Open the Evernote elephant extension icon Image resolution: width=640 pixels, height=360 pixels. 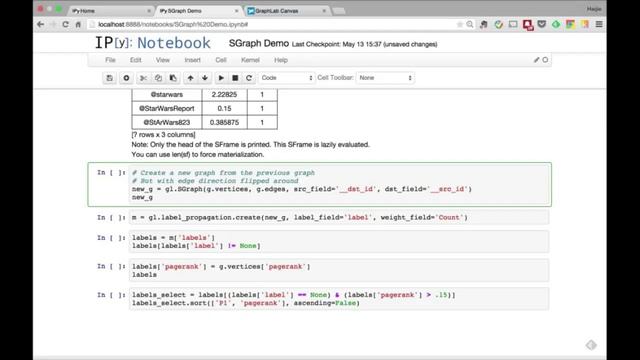484,24
